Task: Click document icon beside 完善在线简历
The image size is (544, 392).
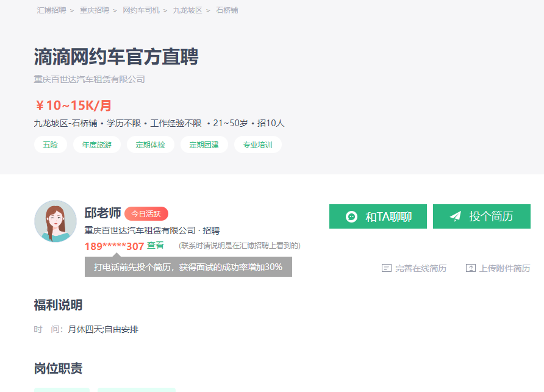Action: point(387,268)
